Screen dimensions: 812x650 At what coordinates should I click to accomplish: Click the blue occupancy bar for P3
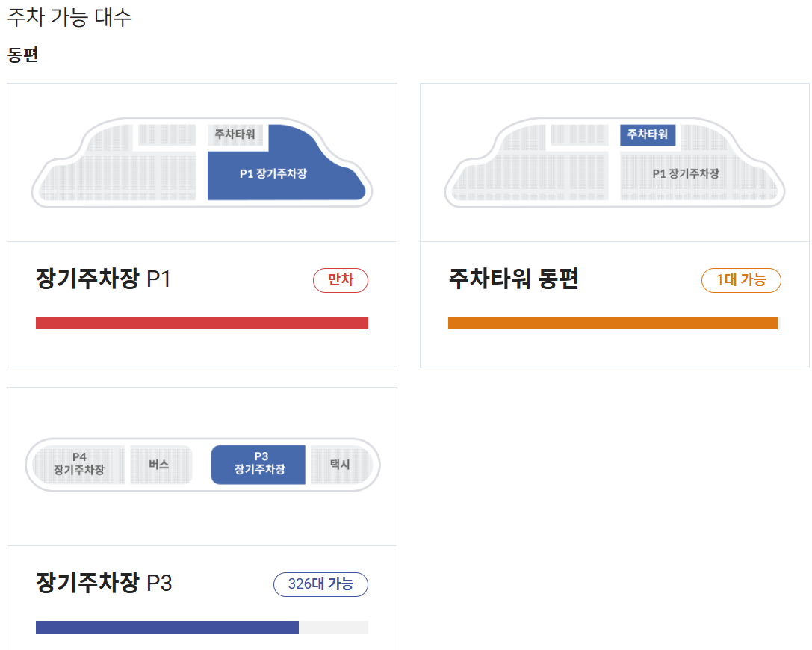pyautogui.click(x=167, y=627)
